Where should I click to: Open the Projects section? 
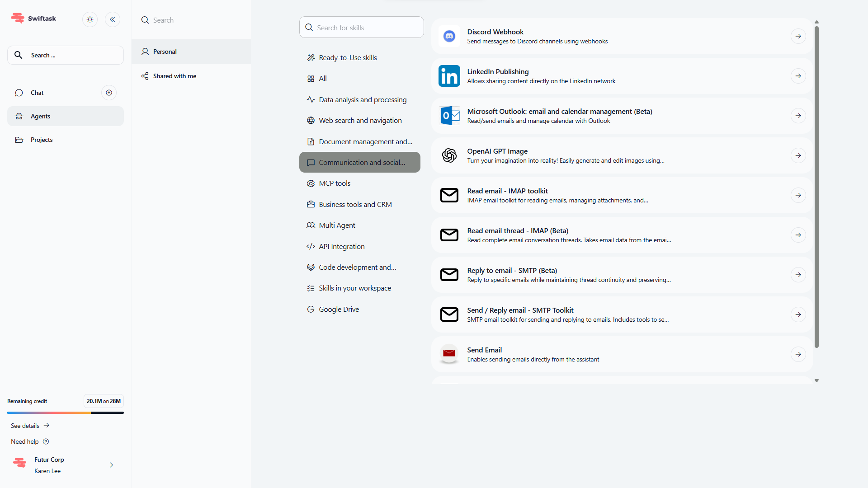pyautogui.click(x=42, y=140)
